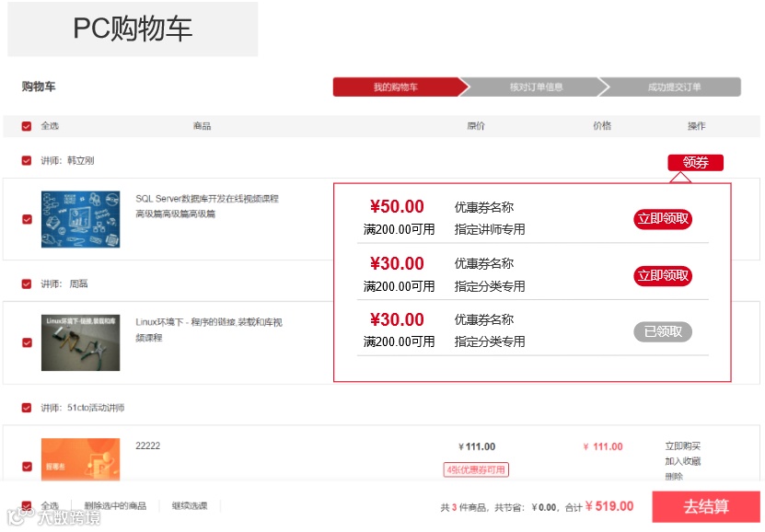Click the 讲师: 韩立刚 instructor name
The image size is (765, 532).
67,160
